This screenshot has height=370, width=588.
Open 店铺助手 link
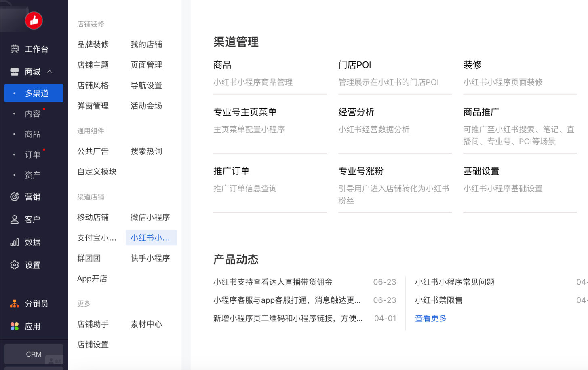tap(93, 324)
